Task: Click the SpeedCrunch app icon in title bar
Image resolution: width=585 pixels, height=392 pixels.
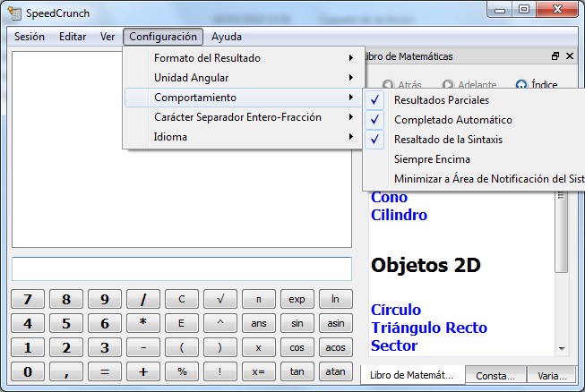Action: pos(15,13)
